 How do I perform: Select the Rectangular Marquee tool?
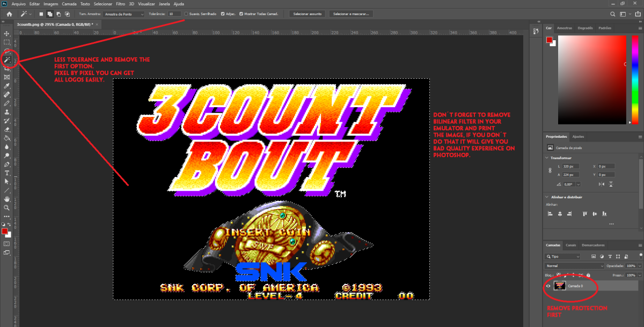point(7,42)
